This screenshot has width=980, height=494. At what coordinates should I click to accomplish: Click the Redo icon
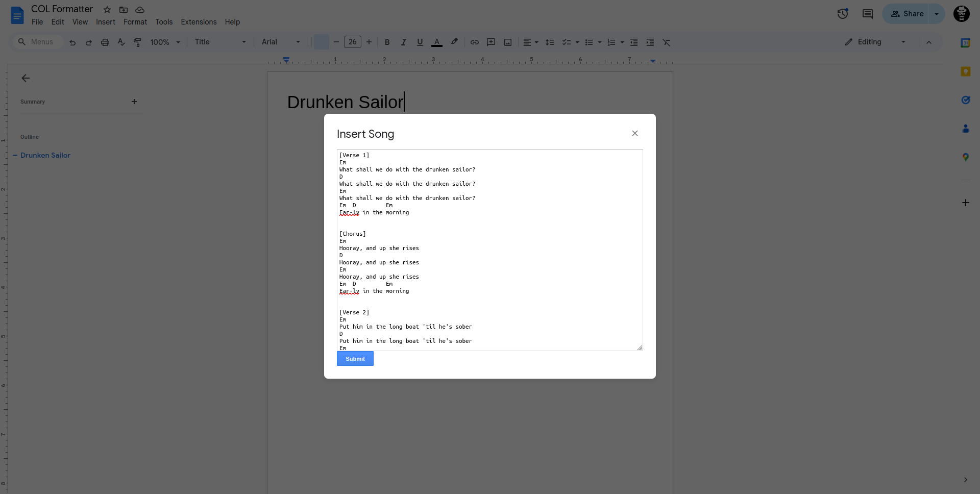point(89,42)
